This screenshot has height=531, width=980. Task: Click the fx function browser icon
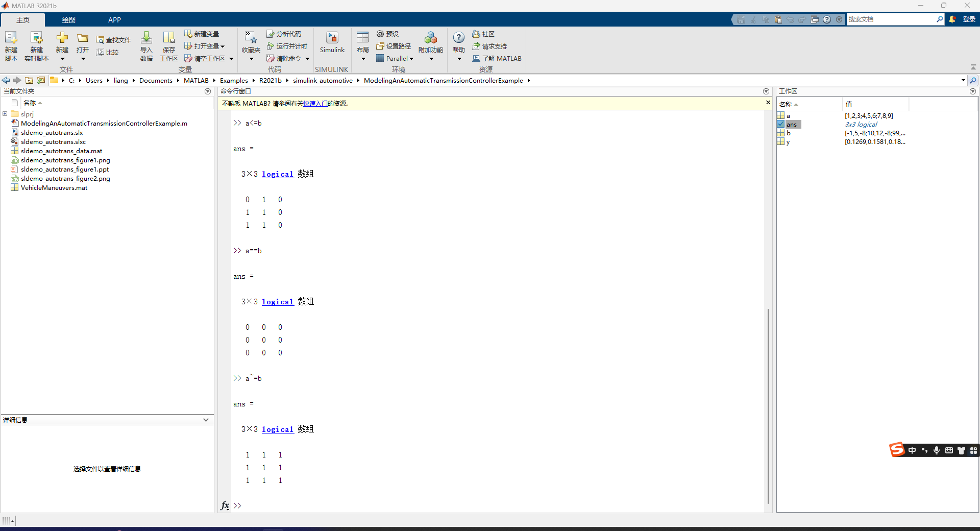(225, 505)
